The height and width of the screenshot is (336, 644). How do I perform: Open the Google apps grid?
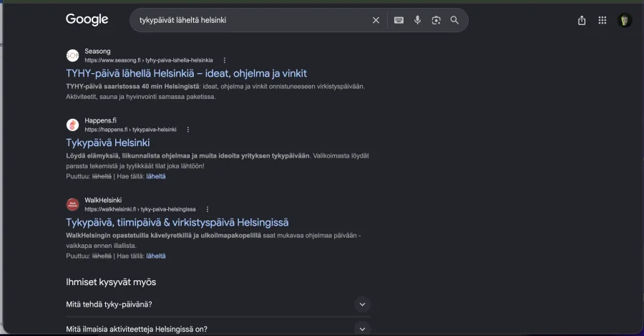tap(602, 20)
